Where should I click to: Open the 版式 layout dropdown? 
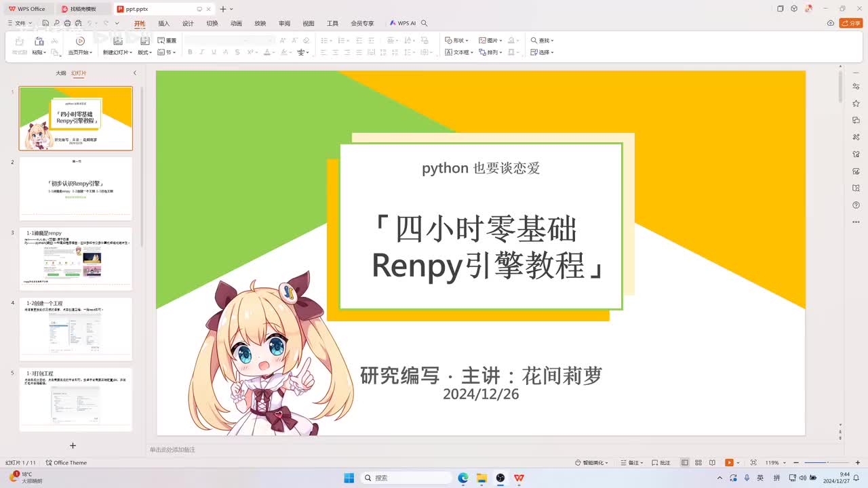(144, 52)
